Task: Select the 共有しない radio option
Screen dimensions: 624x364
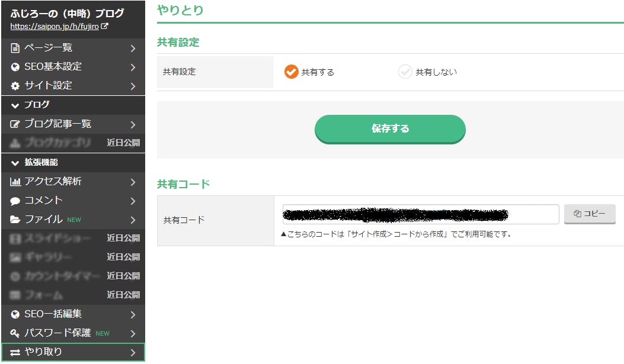Action: 405,72
